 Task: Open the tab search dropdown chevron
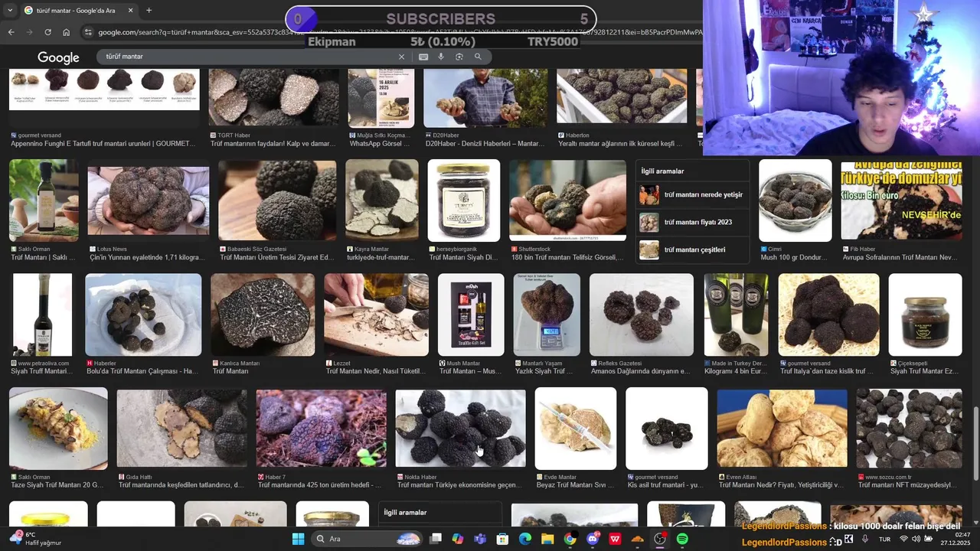[11, 11]
